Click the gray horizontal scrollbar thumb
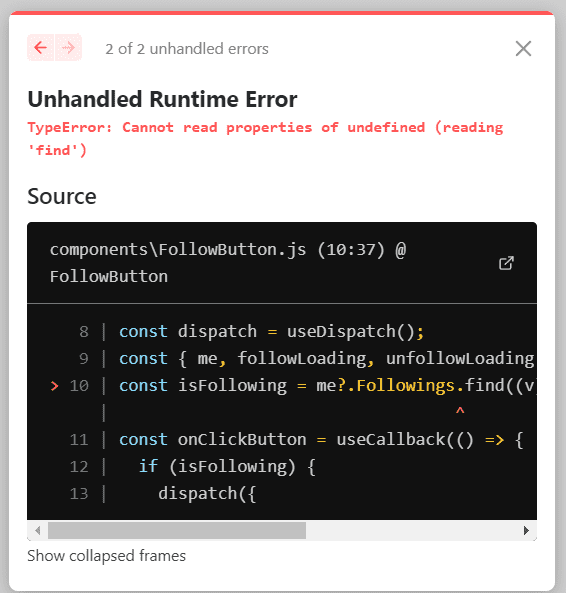 tap(177, 531)
